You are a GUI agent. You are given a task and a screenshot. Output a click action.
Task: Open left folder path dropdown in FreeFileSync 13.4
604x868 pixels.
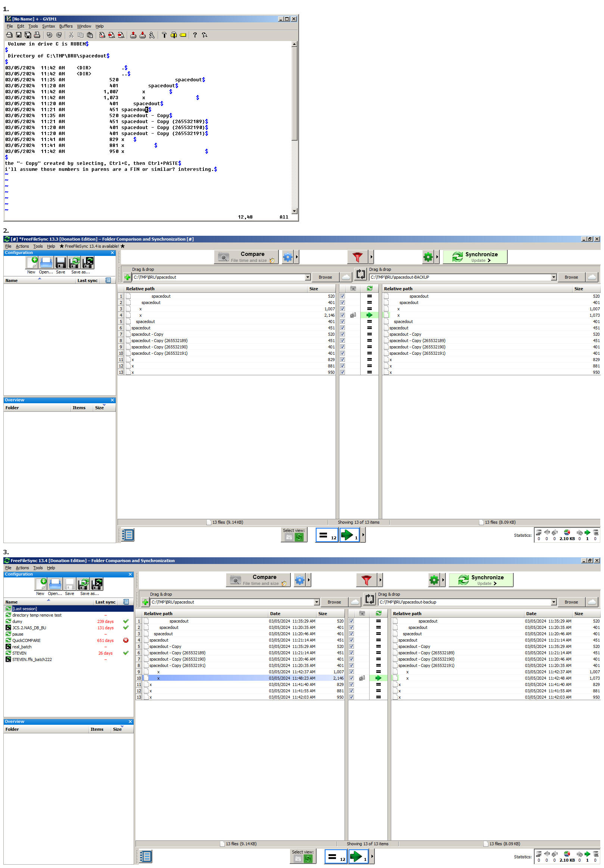(x=317, y=602)
